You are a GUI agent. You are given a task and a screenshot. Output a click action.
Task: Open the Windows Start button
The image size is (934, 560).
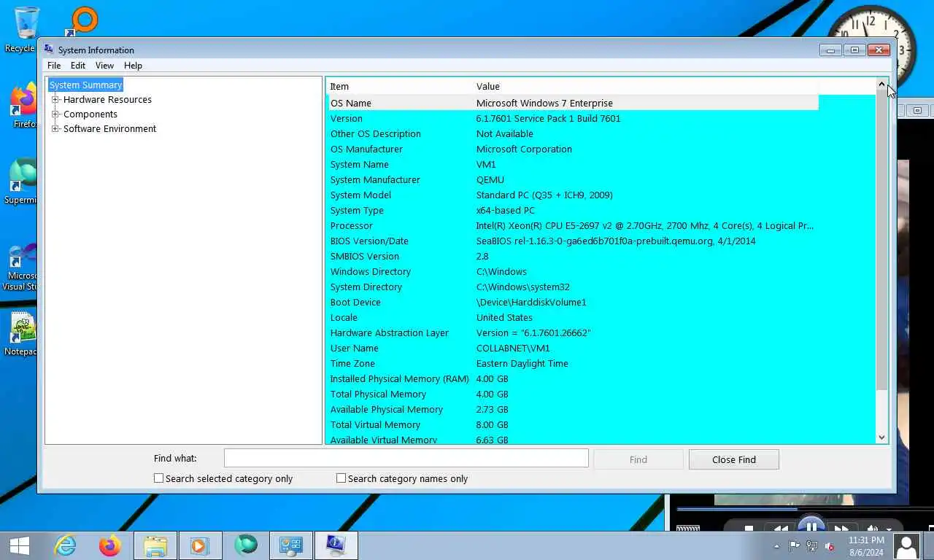click(20, 545)
